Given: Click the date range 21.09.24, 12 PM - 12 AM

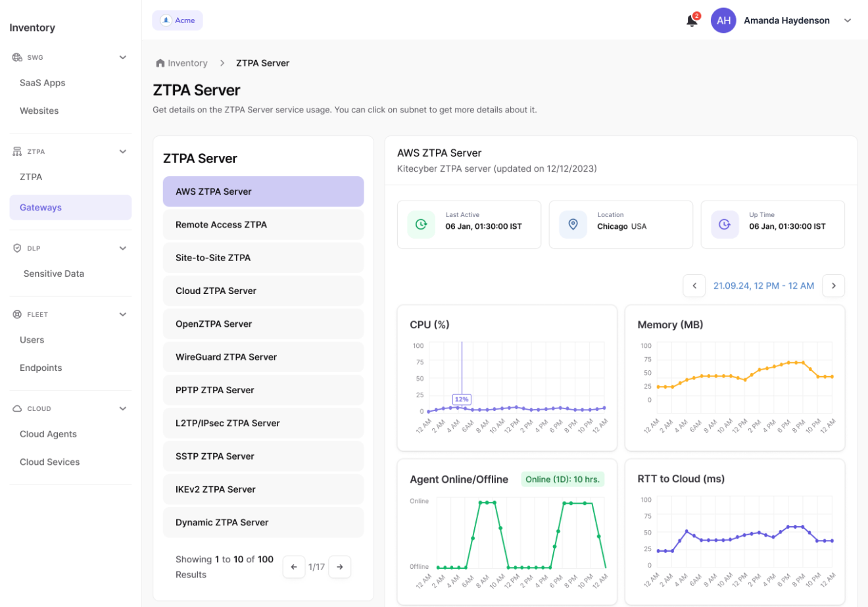Looking at the screenshot, I should point(763,285).
